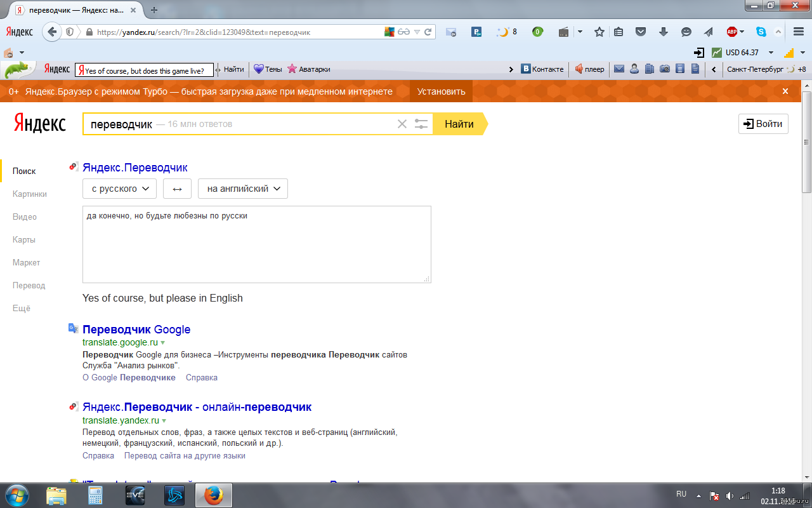The image size is (812, 508).
Task: Clear the search query with X
Action: tap(402, 124)
